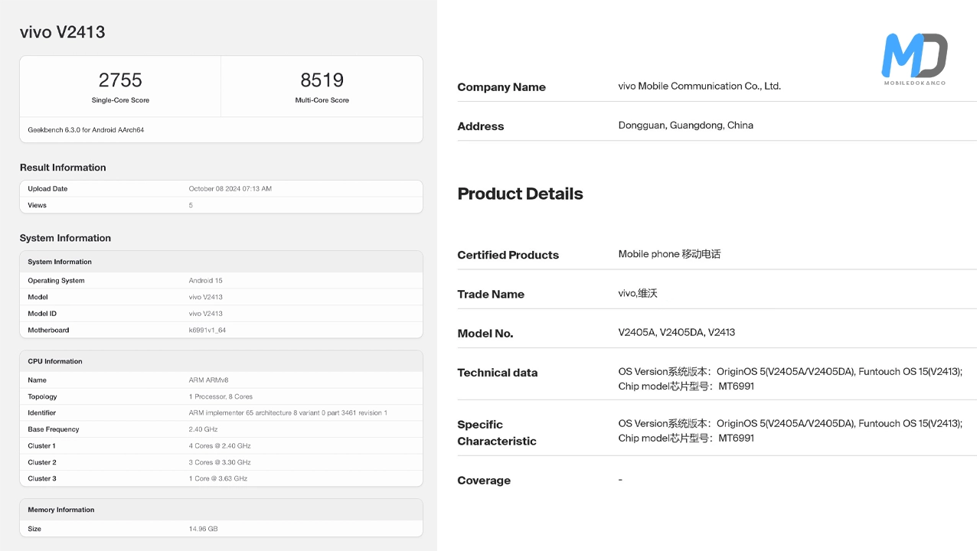Screen dimensions: 980x551
Task: Click the Views row in Result Information
Action: point(220,205)
